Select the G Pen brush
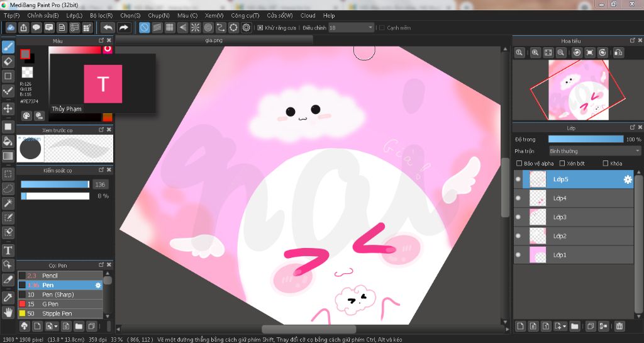Screen dimensions: 644x343 [x=60, y=304]
